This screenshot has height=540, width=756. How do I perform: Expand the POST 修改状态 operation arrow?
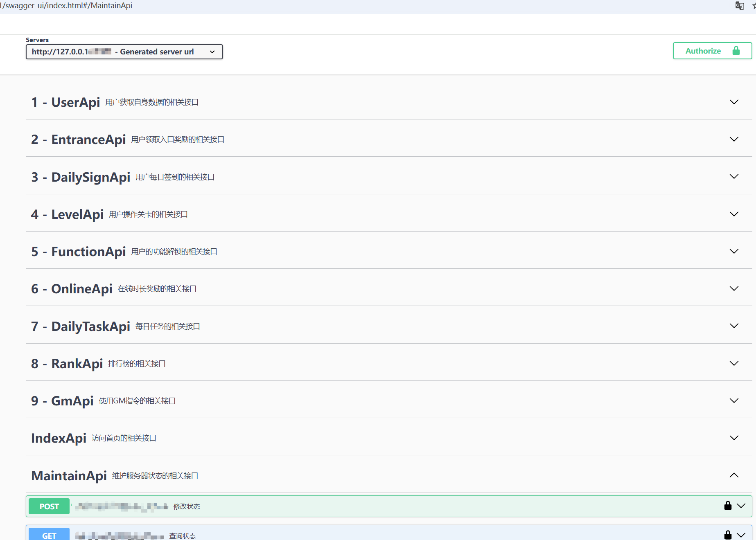pyautogui.click(x=741, y=506)
